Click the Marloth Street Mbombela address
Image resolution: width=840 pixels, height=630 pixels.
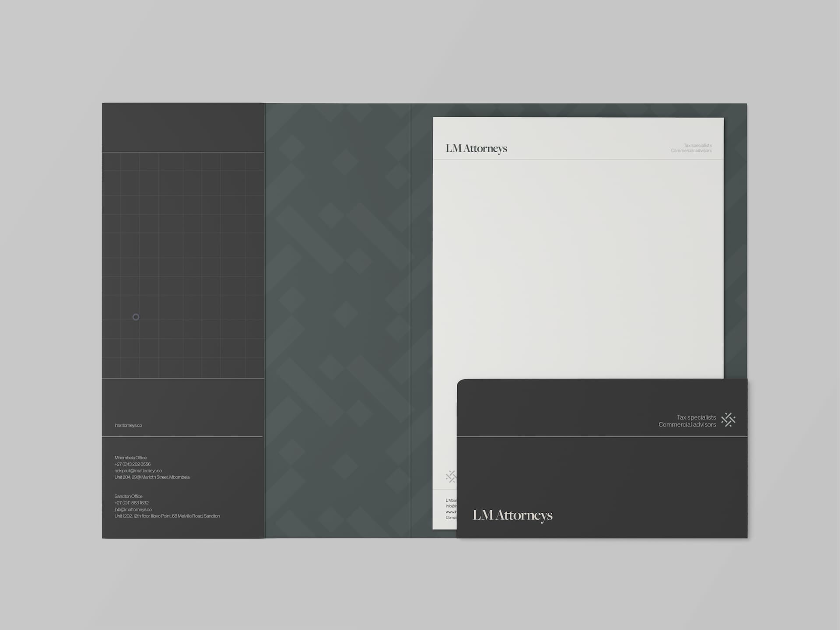click(x=152, y=477)
